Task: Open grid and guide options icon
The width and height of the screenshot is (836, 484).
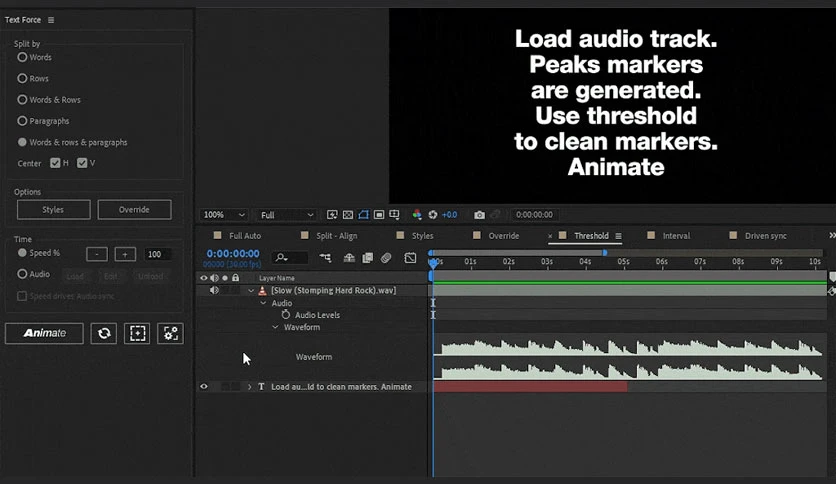Action: [395, 215]
